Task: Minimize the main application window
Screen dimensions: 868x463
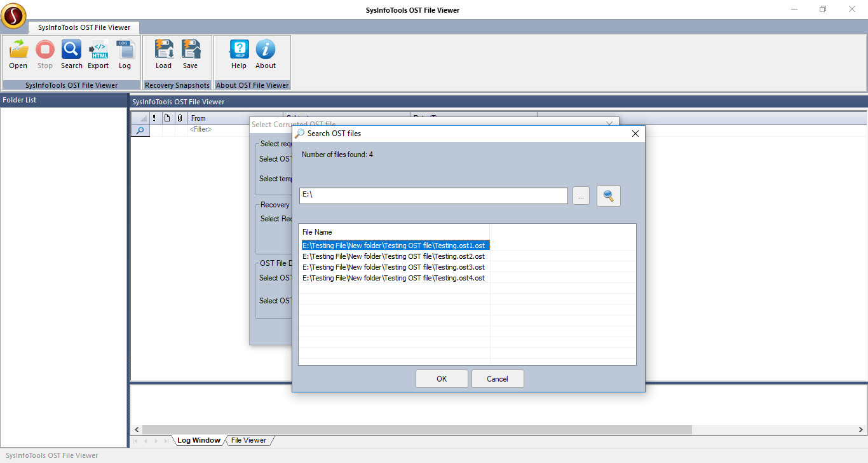Action: click(794, 9)
